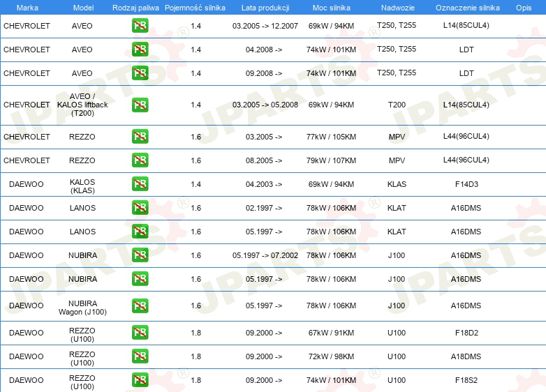Click power cell '77kW / 105KM'
546x392 pixels.
pos(331,137)
